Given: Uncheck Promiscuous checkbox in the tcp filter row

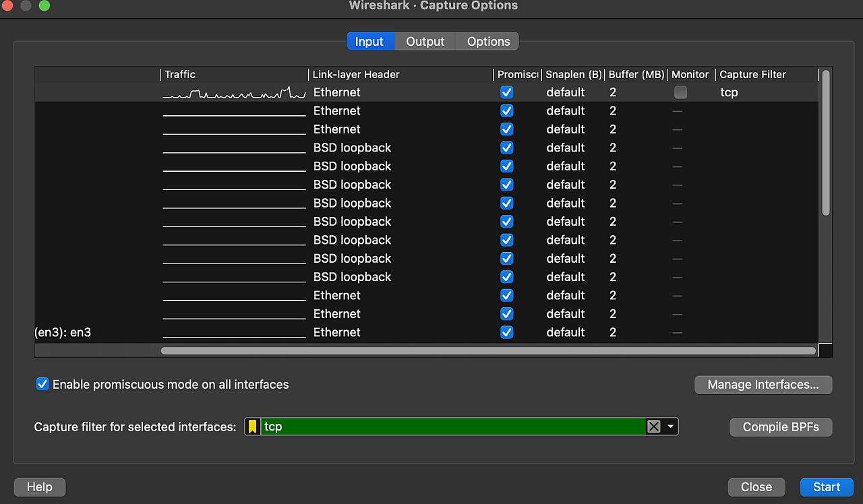Looking at the screenshot, I should coord(507,92).
